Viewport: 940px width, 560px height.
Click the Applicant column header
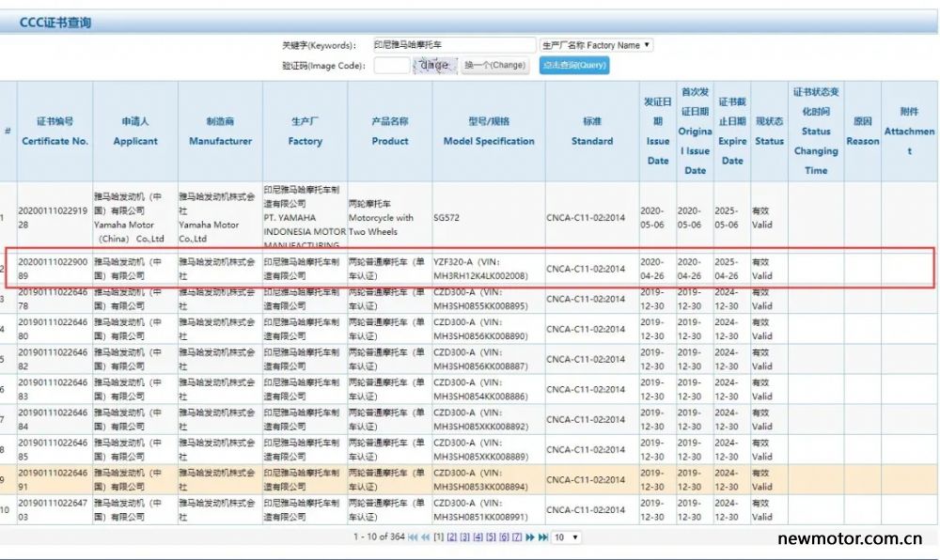(135, 132)
